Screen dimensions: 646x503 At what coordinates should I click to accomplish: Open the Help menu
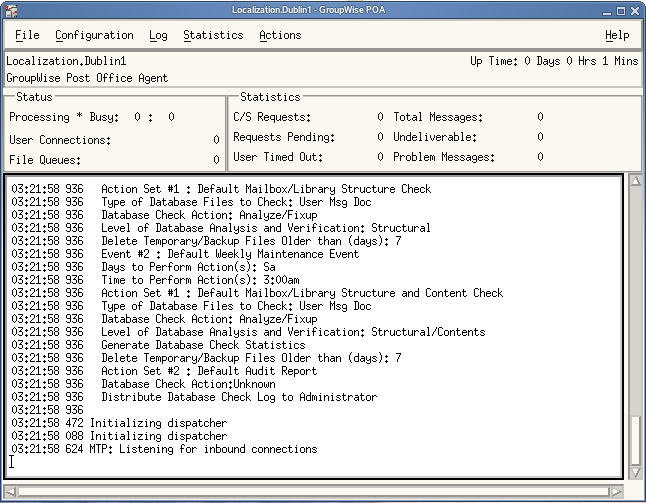tap(617, 35)
